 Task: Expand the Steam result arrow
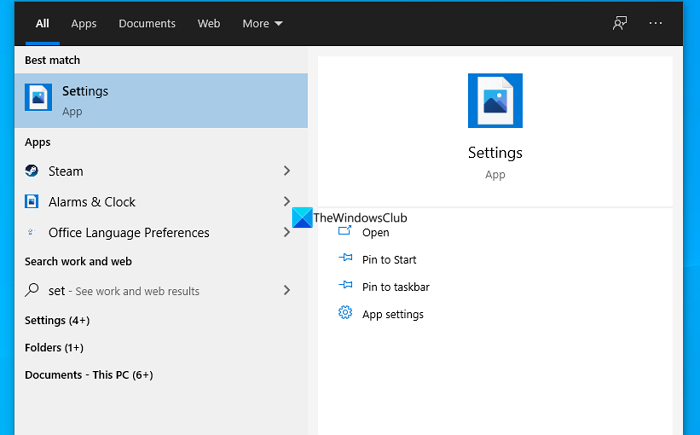click(x=287, y=171)
